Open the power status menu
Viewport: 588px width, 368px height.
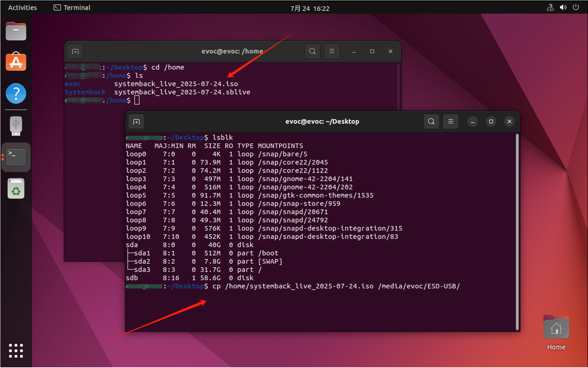[x=576, y=7]
